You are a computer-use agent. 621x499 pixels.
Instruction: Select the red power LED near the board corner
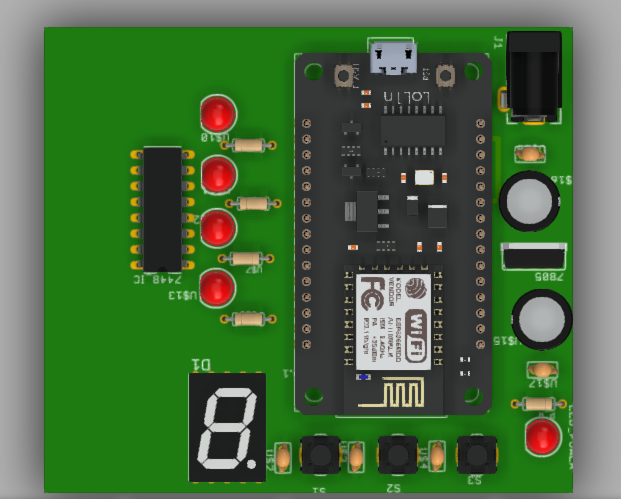(543, 436)
